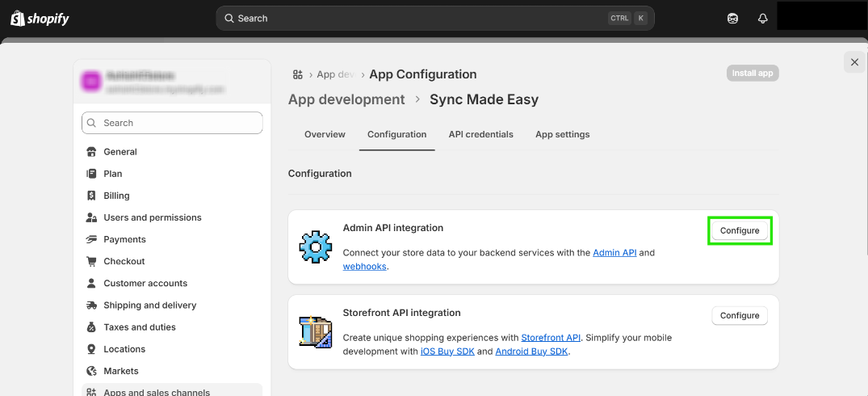
Task: Select the Checkout cart icon in sidebar
Action: pos(91,261)
